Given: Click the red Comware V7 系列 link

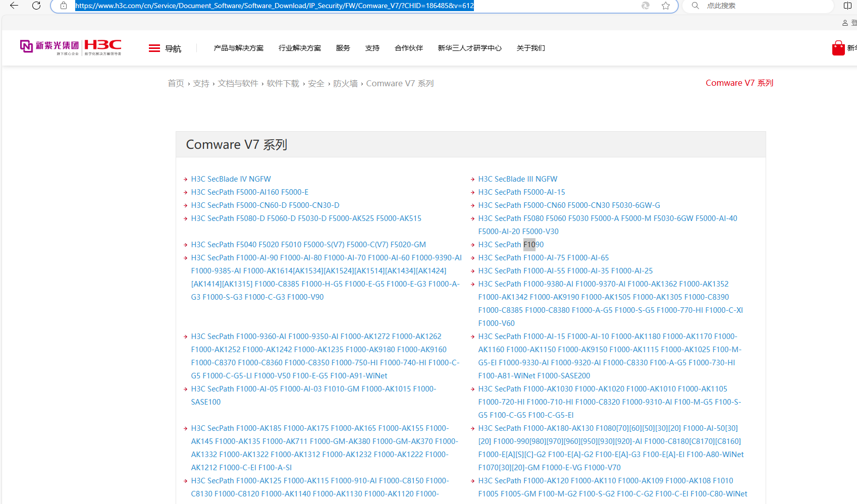Looking at the screenshot, I should tap(739, 83).
